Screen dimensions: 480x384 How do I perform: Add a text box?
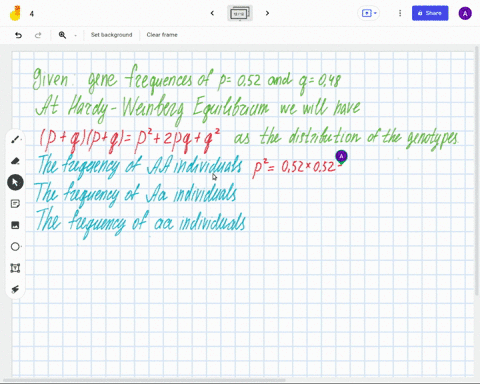coord(15,268)
